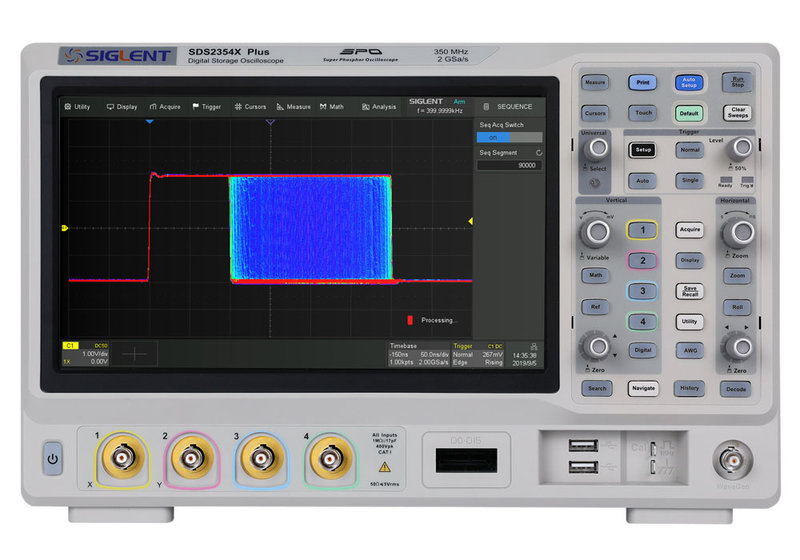Toggle the Run Stop button
The height and width of the screenshot is (560, 800).
737,82
